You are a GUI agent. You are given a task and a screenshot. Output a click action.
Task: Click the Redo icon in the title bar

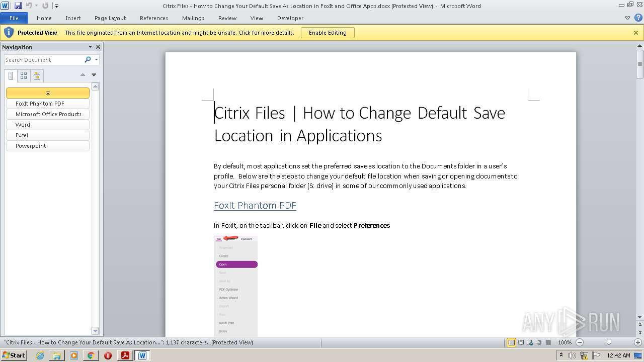(45, 6)
